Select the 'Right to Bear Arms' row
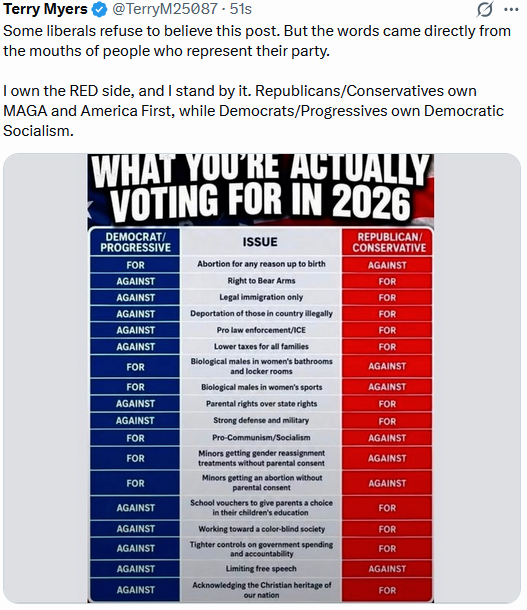The image size is (527, 610). tap(261, 281)
